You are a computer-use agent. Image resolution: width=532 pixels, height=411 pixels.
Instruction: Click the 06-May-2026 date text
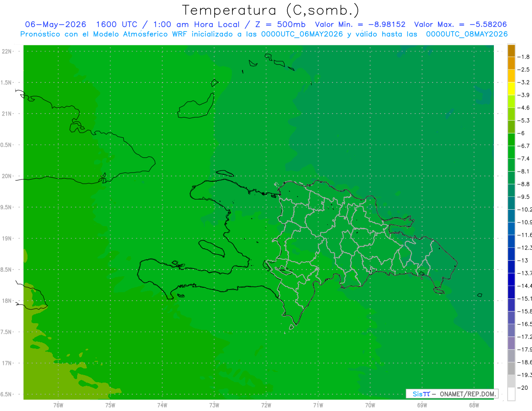click(x=55, y=24)
